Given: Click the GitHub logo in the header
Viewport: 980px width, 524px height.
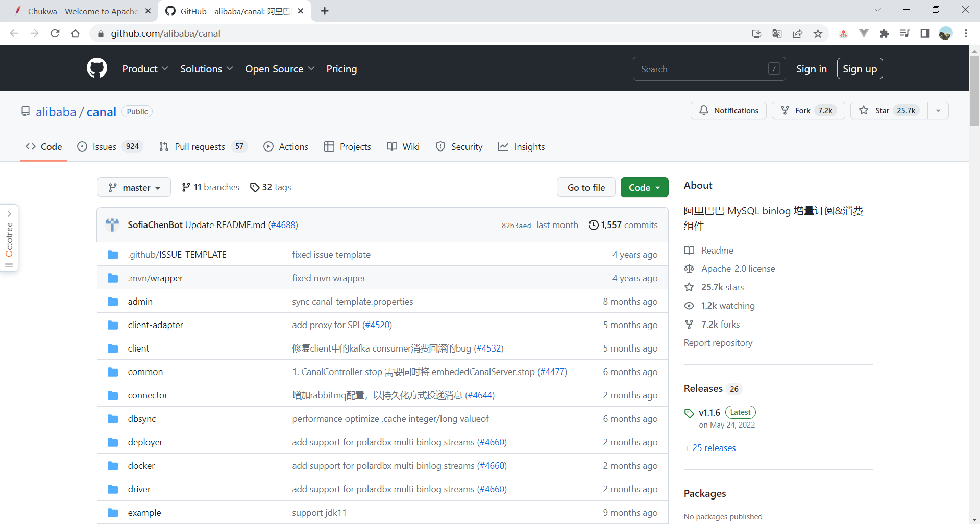Looking at the screenshot, I should [x=97, y=68].
